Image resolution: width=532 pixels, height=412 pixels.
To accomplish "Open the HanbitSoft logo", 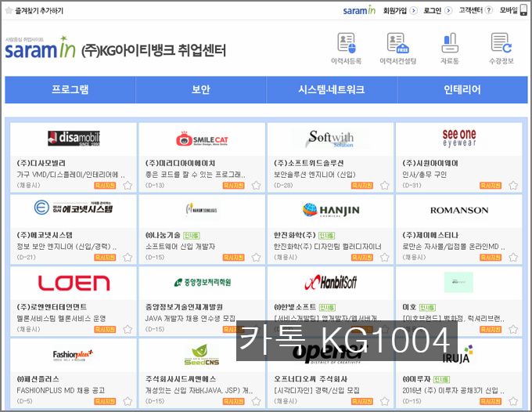I will 331,282.
